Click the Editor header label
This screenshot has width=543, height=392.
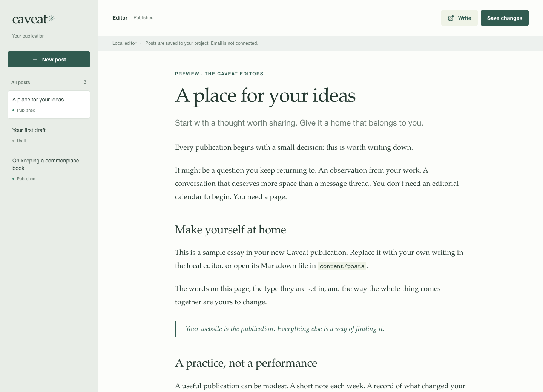tap(120, 18)
